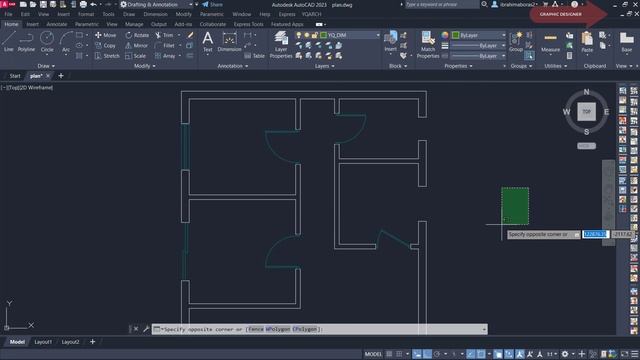The height and width of the screenshot is (360, 640).
Task: Open the ByLayer color dropdown
Action: tap(479, 35)
